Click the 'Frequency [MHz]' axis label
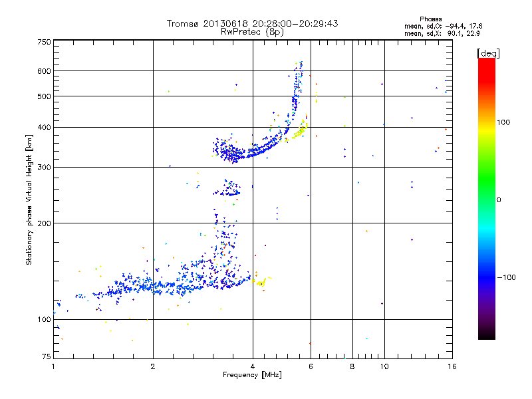The image size is (532, 399). point(252,375)
